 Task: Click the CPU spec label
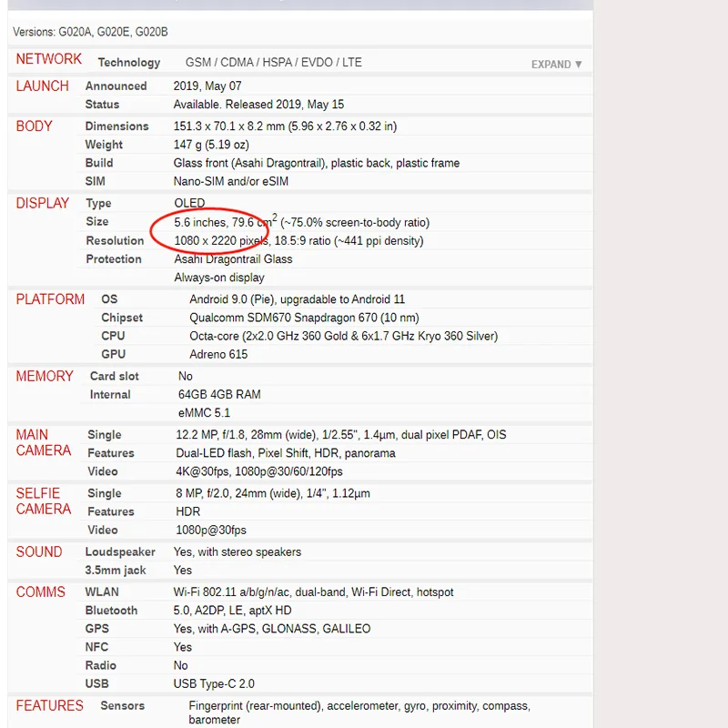pos(113,336)
